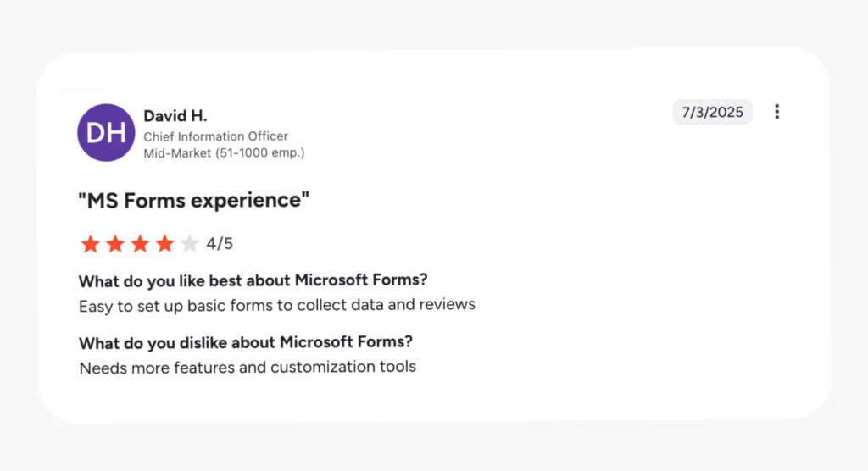Open the three-dot more options menu

776,112
